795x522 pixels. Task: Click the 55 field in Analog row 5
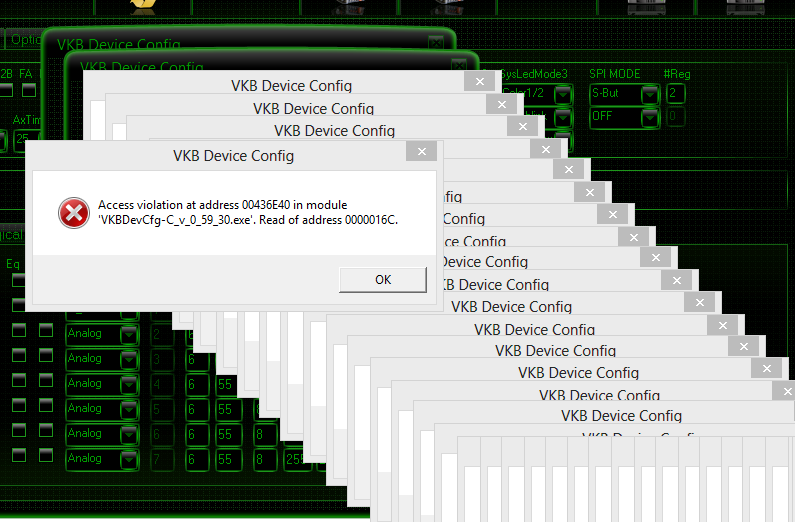tap(227, 409)
